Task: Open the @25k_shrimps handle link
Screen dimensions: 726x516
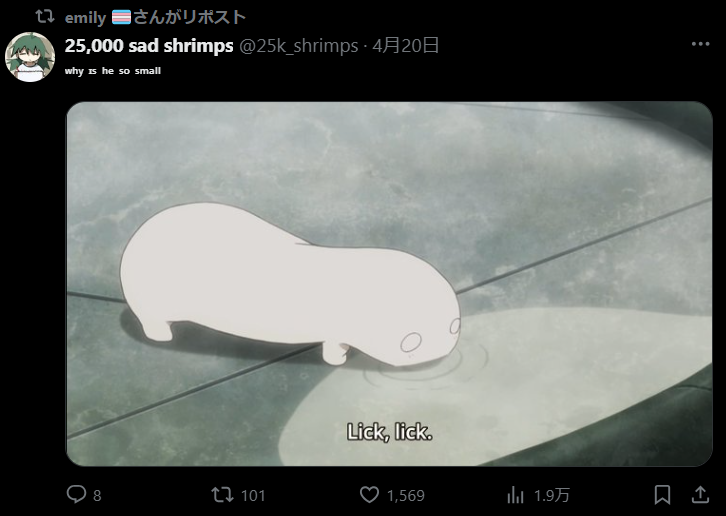Action: coord(299,45)
